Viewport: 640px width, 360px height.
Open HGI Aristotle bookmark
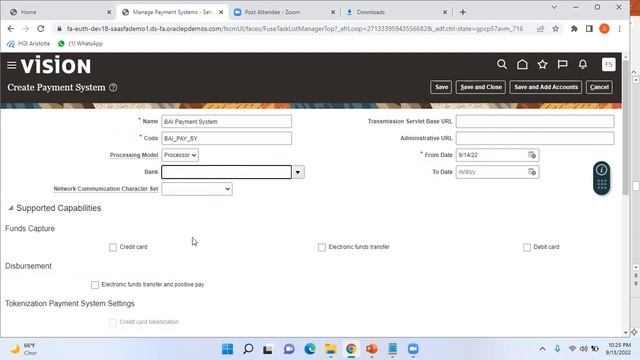[29, 44]
